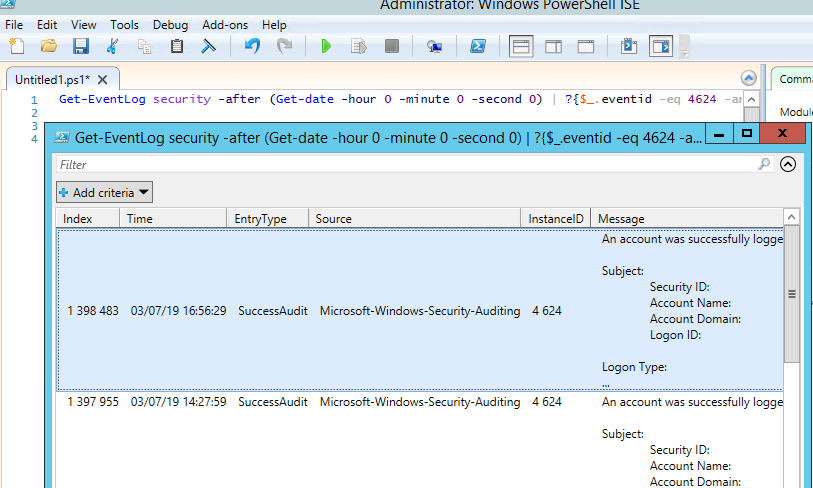Toggle Command Add-on pane icon
The image size is (813, 488).
pos(661,47)
